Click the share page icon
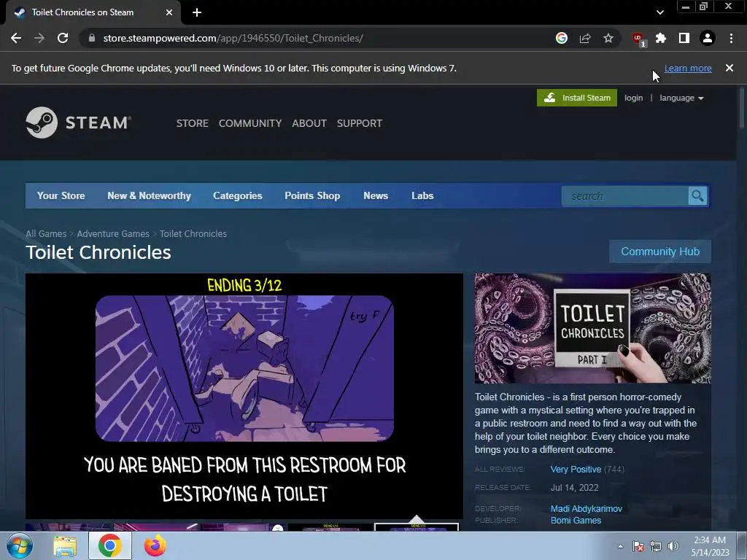The image size is (747, 560). click(x=585, y=38)
